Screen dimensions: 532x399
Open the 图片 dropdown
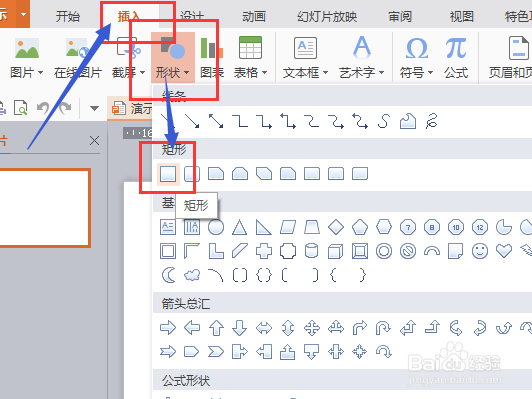coord(26,58)
